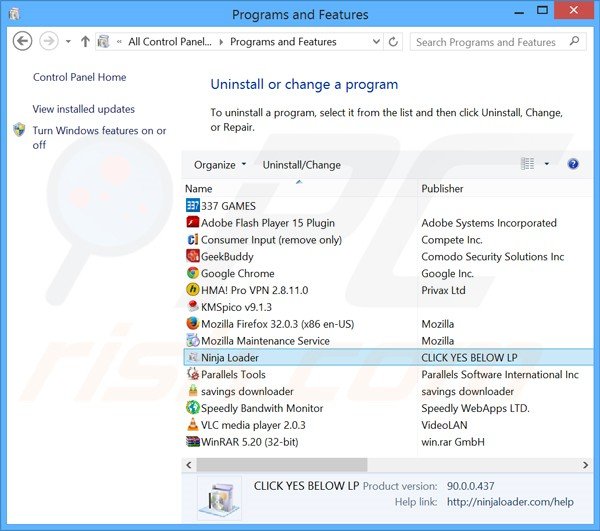Click 'win.rar GmbH' publisher cell
600x531 pixels.
(x=453, y=441)
